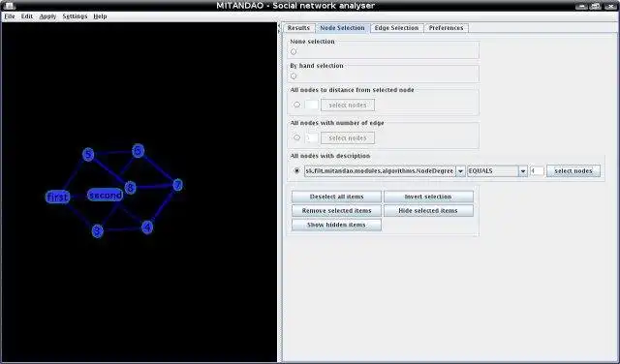The height and width of the screenshot is (364, 620).
Task: Select the graph node labeled first
Action: click(58, 197)
